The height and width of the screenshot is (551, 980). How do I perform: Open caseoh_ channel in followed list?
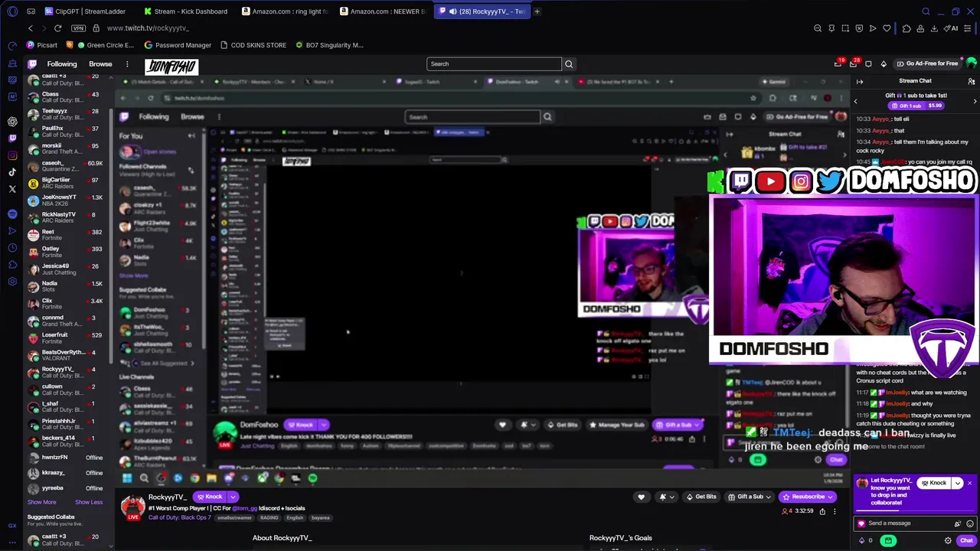click(65, 166)
